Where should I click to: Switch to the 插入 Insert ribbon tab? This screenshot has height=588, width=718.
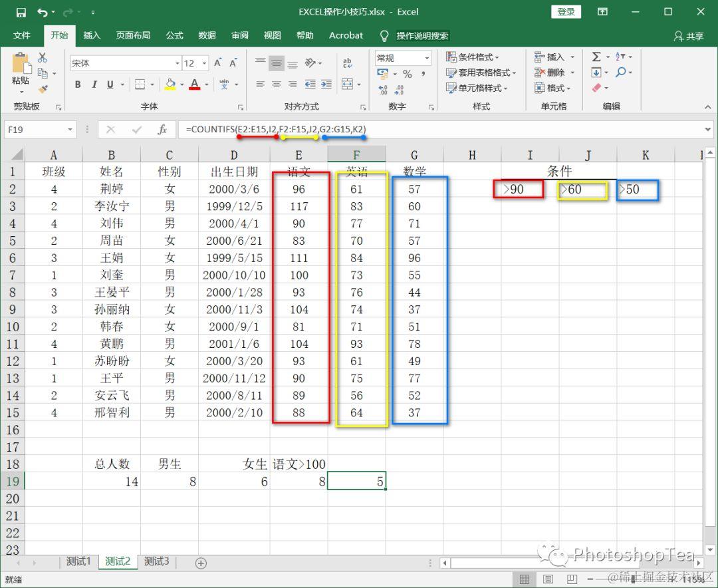pyautogui.click(x=92, y=35)
